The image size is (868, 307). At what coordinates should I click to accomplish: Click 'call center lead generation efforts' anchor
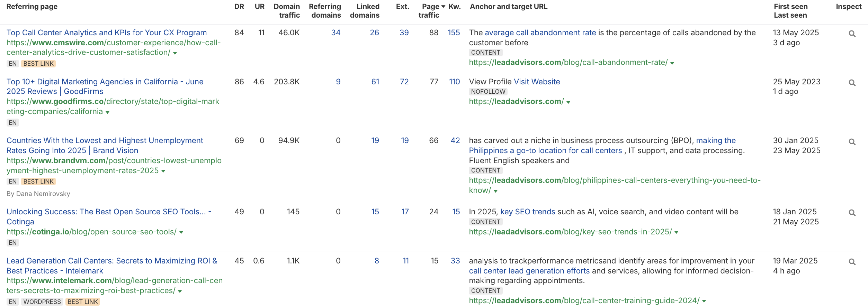529,271
